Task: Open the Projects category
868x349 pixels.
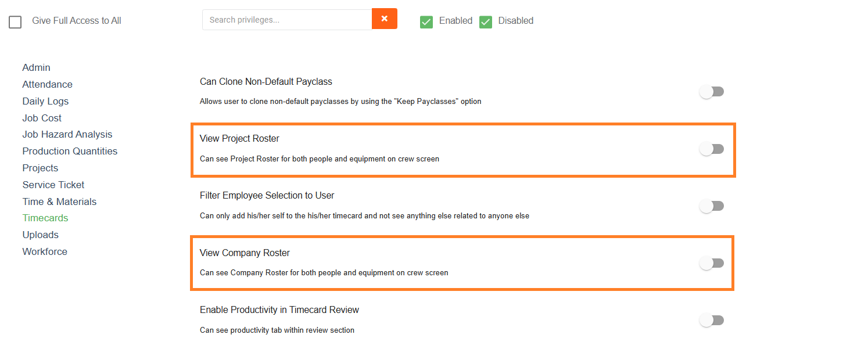Action: [40, 168]
